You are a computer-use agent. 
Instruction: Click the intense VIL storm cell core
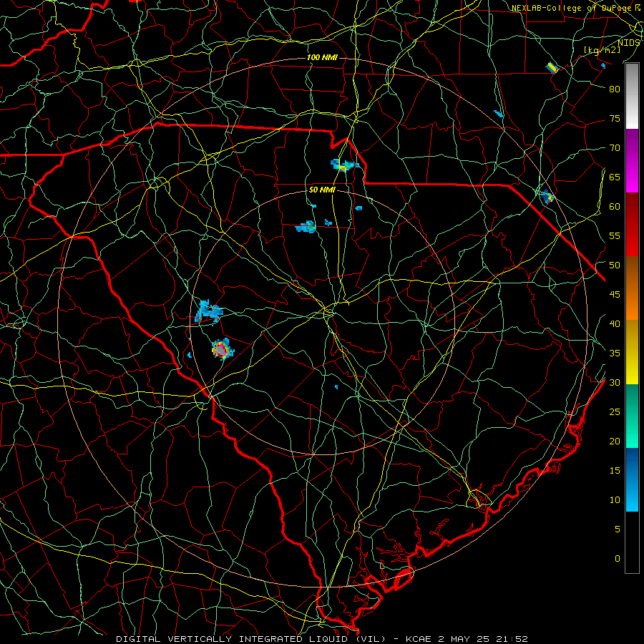click(x=221, y=349)
